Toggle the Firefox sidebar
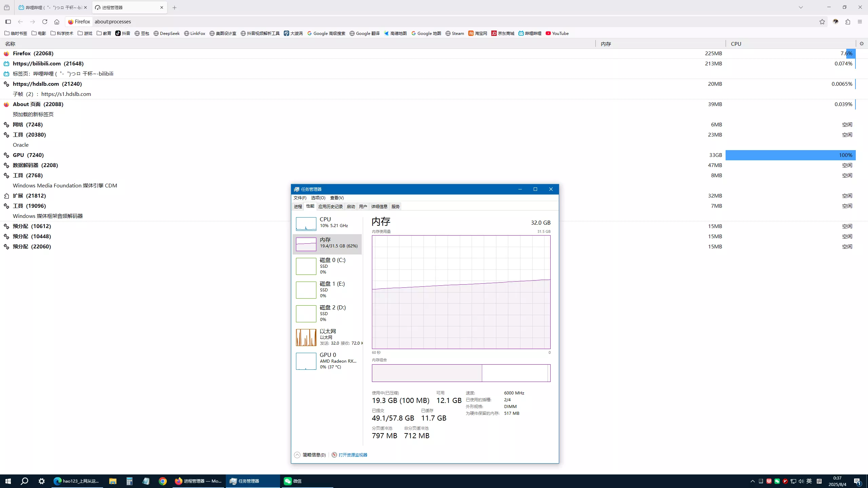 (x=8, y=21)
